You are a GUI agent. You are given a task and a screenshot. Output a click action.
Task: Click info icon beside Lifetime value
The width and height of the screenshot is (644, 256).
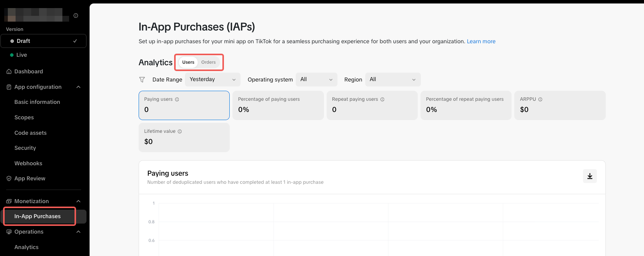click(180, 131)
